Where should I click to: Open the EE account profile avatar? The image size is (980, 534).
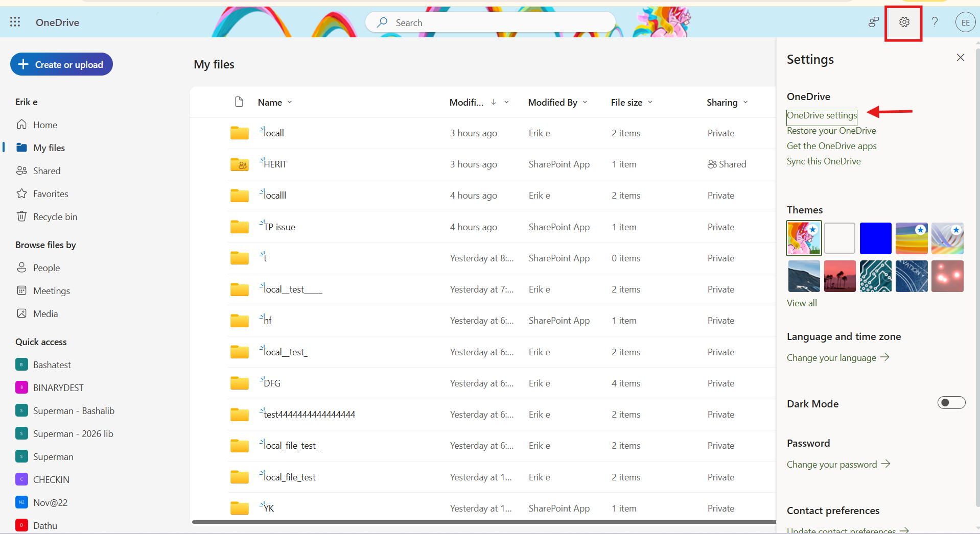tap(965, 22)
